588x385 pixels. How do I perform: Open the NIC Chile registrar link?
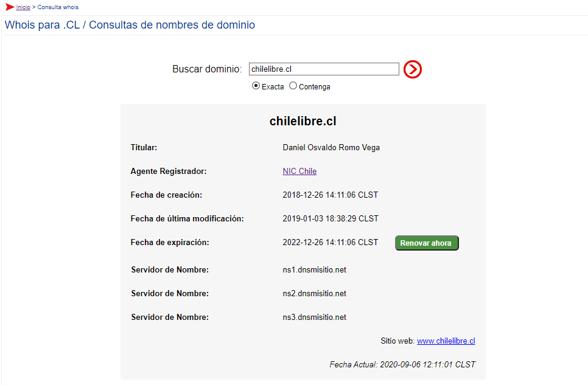click(x=299, y=172)
